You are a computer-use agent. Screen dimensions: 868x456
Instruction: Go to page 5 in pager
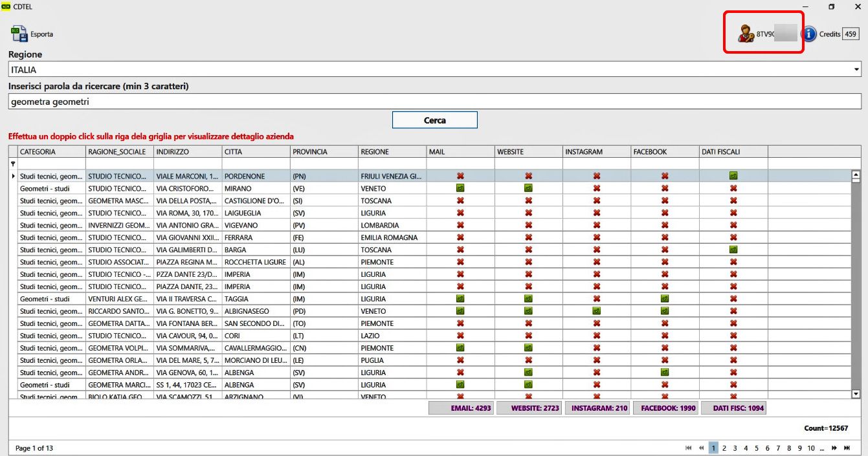point(757,448)
